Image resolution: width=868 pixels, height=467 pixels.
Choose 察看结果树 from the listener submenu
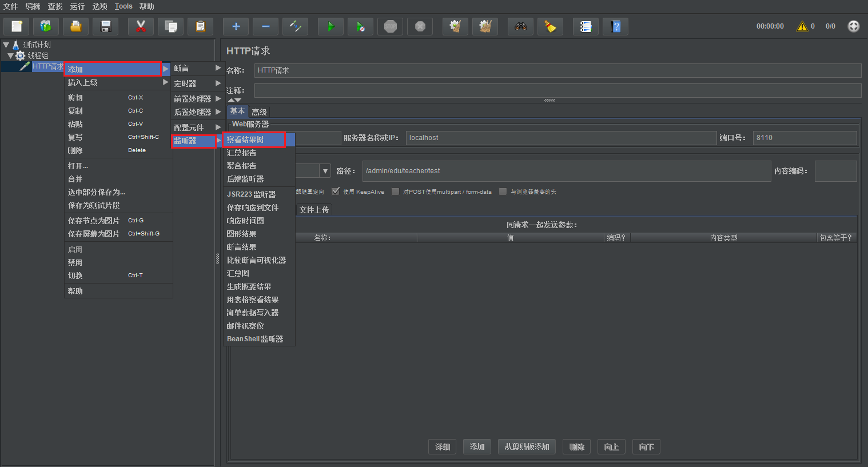pyautogui.click(x=258, y=139)
